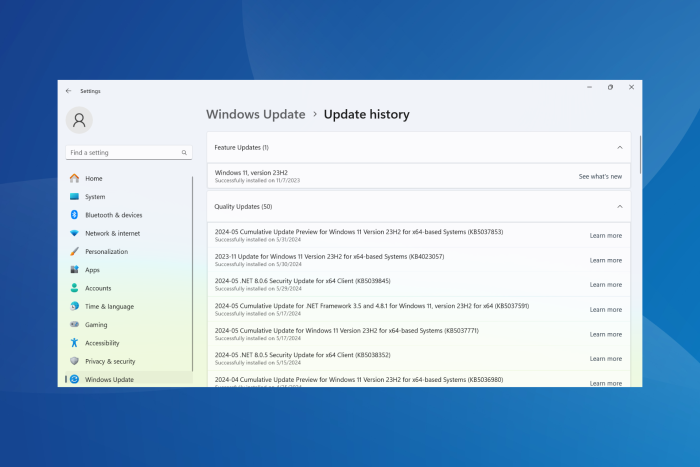Click the sidebar navigation scrollbar

click(x=192, y=273)
